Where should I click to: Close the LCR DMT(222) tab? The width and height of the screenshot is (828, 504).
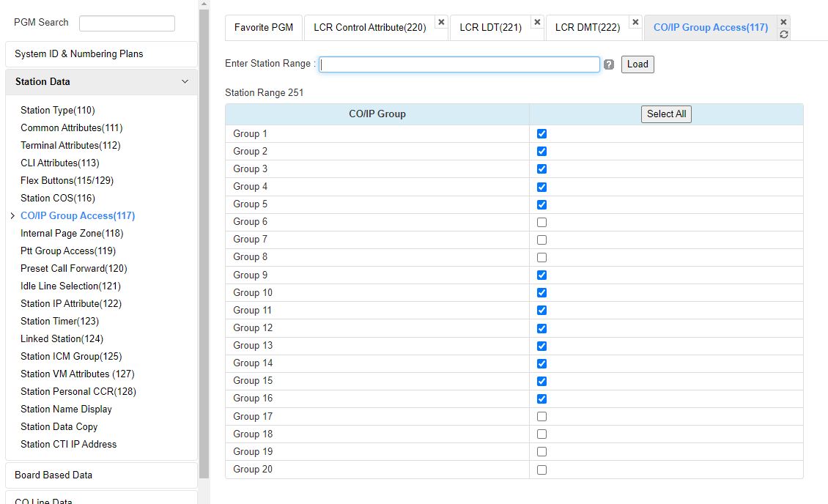(x=635, y=22)
